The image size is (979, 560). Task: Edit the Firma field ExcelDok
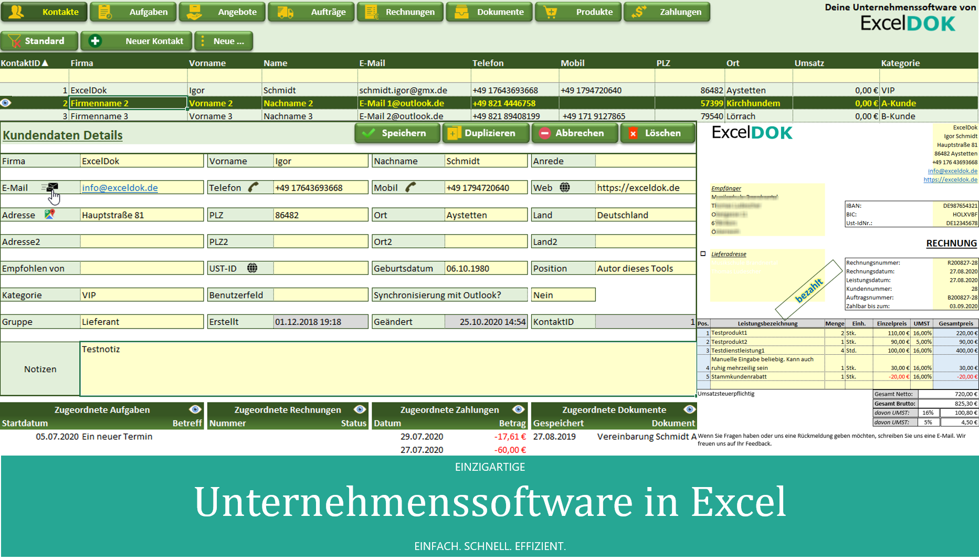click(x=142, y=161)
